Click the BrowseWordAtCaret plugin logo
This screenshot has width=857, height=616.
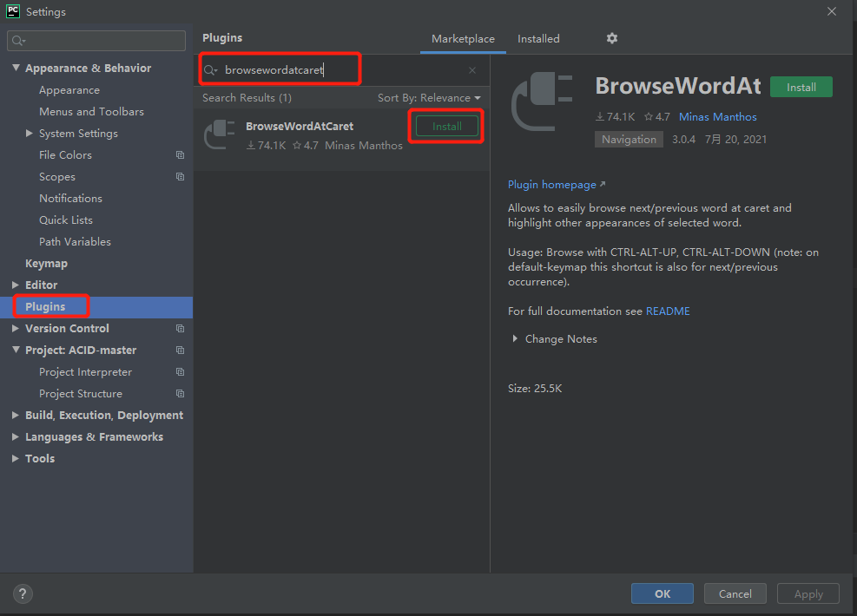pyautogui.click(x=218, y=134)
